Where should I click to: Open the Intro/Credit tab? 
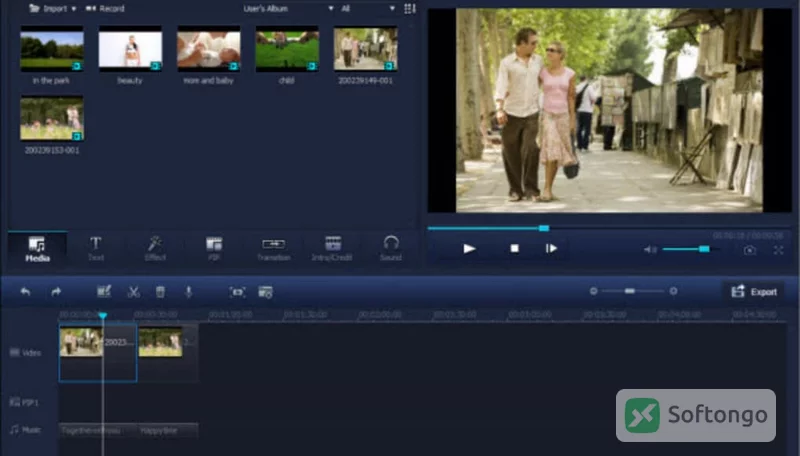pos(332,249)
